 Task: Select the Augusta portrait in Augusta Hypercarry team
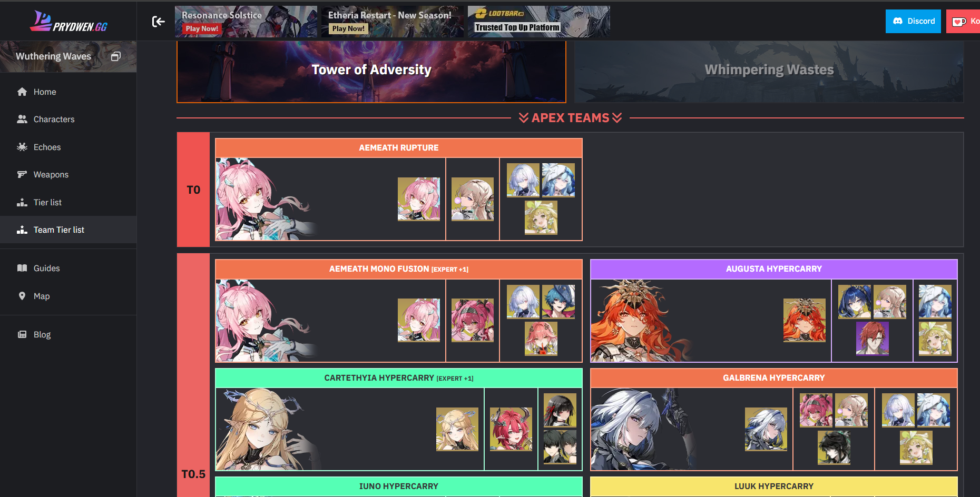coord(804,320)
